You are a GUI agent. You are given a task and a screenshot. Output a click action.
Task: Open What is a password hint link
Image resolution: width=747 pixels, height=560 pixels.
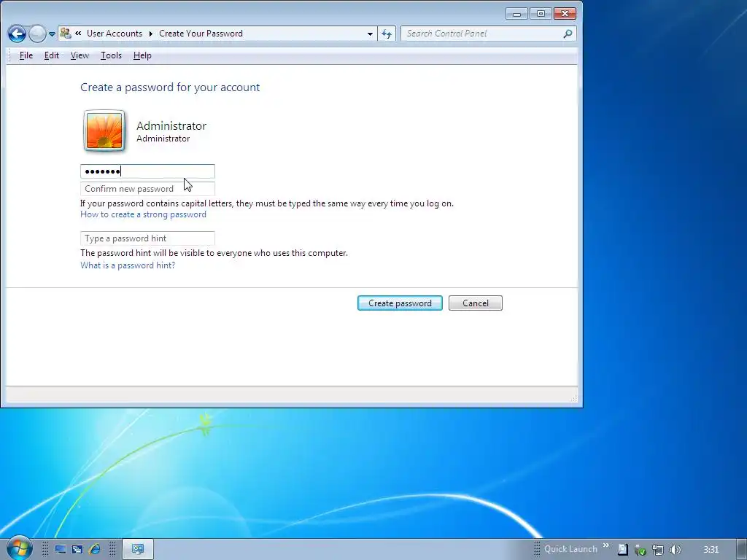[127, 265]
